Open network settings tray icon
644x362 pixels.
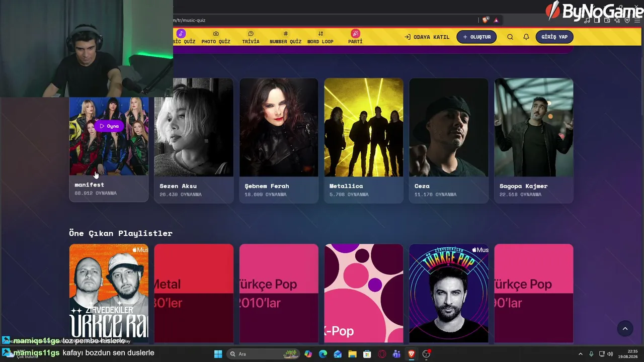[602, 354]
